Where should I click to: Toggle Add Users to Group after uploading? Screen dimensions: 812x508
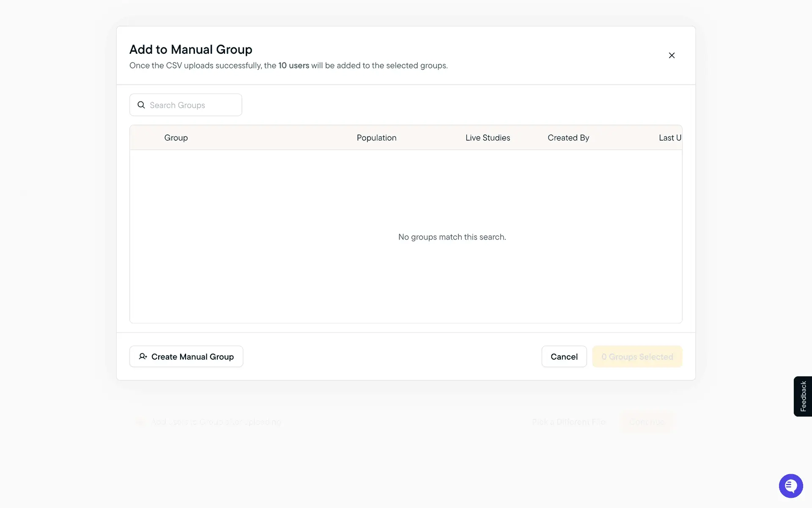(x=140, y=422)
